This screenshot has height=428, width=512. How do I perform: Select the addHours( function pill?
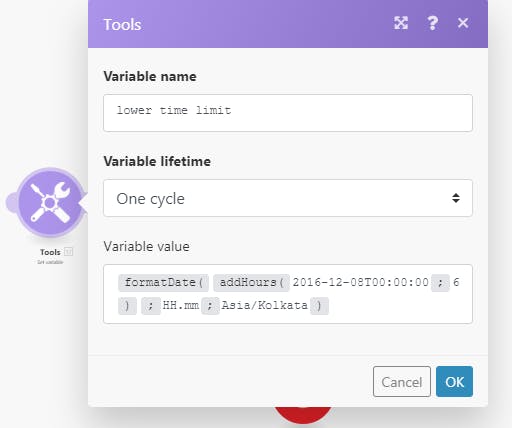(x=251, y=283)
